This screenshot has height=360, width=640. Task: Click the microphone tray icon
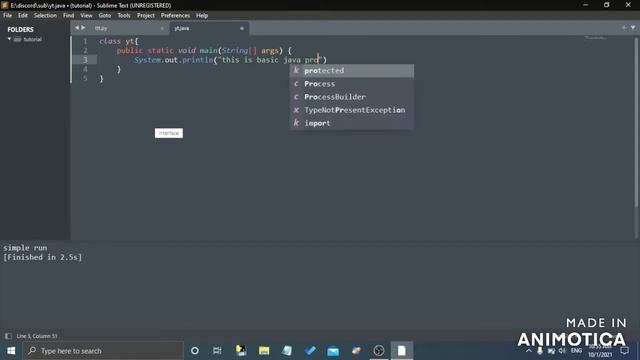click(540, 351)
